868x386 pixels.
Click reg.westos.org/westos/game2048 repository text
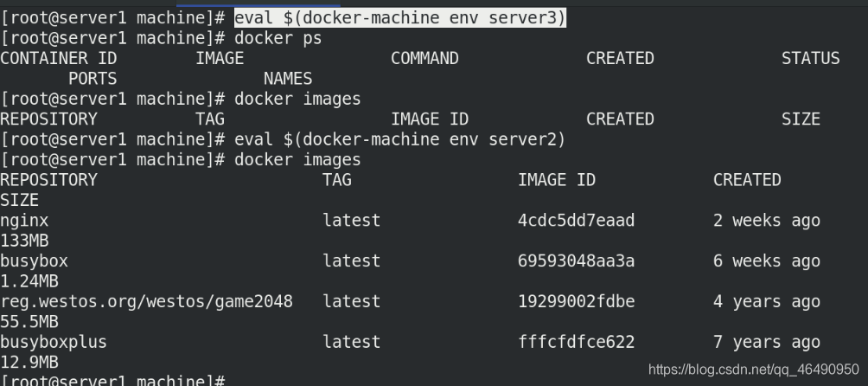coord(146,302)
